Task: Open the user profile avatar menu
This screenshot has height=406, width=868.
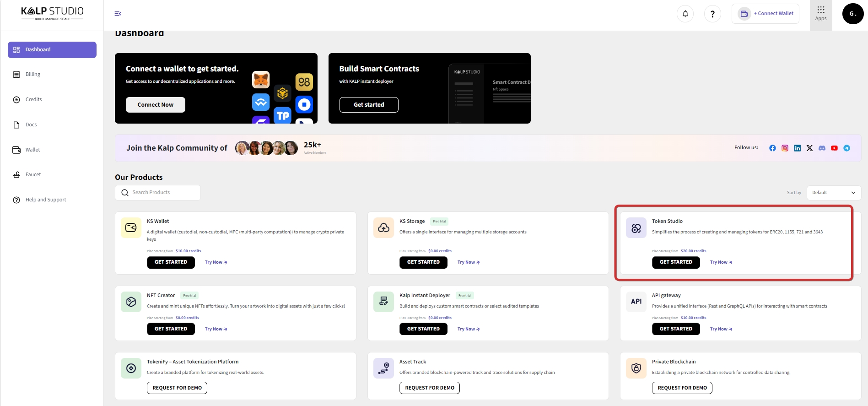Action: click(x=852, y=14)
